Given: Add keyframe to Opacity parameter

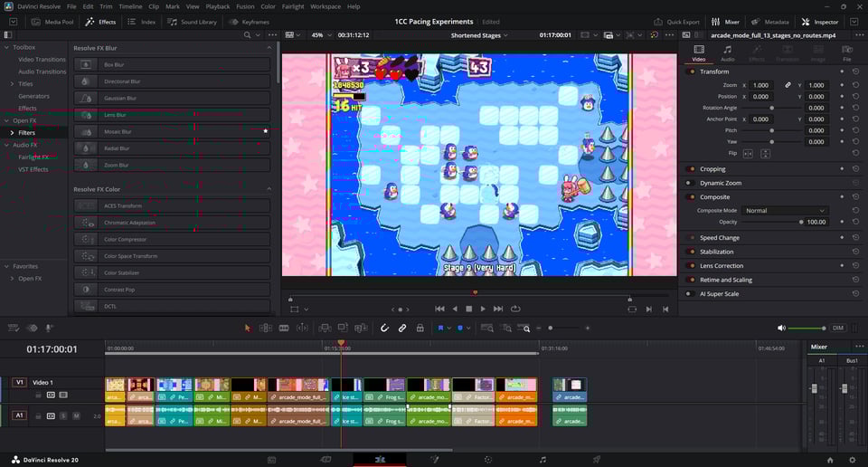Looking at the screenshot, I should click(842, 222).
